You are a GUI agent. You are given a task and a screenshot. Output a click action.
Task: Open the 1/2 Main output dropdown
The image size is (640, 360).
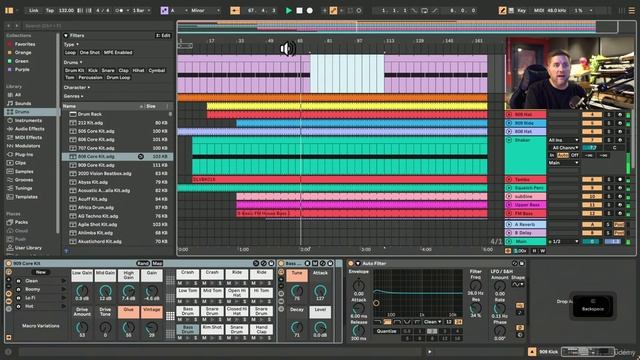click(563, 242)
